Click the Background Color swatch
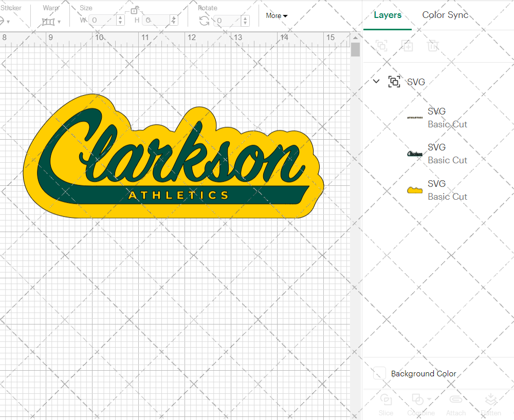 (x=379, y=373)
